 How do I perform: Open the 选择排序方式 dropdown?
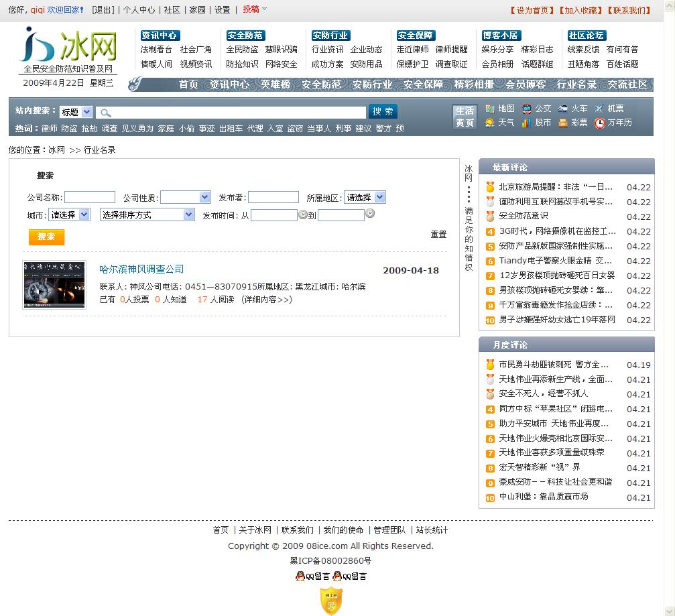[x=147, y=214]
